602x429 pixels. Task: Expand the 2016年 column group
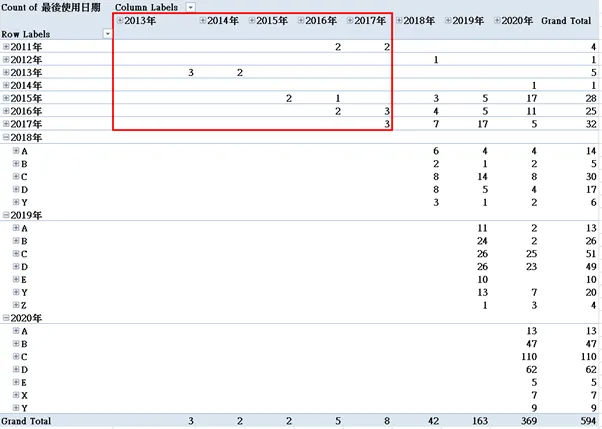(x=301, y=20)
